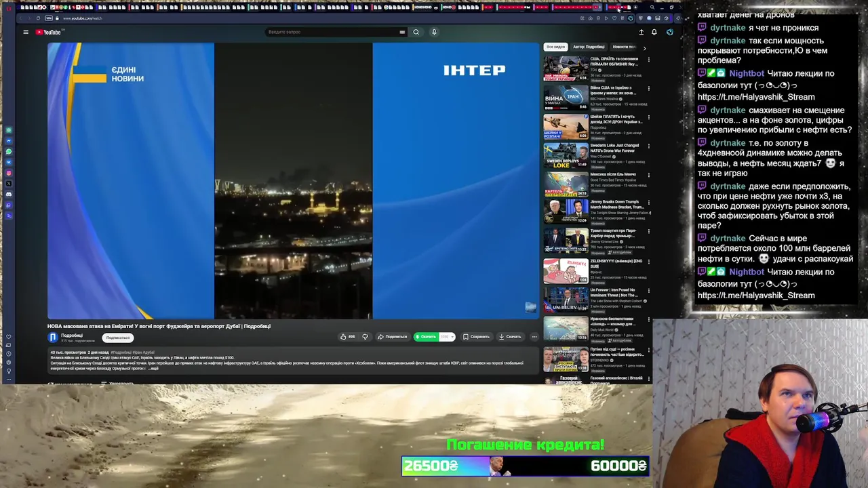Go back with the browser back arrow
This screenshot has width=868, height=488.
point(22,18)
